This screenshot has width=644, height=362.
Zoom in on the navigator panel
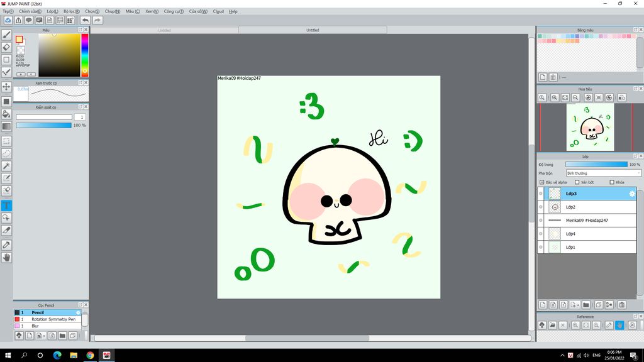(x=555, y=97)
